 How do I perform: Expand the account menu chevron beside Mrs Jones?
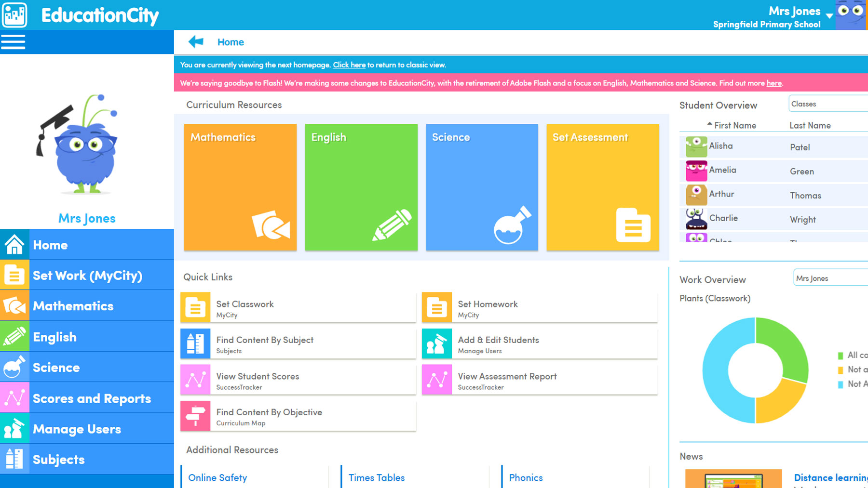(830, 16)
